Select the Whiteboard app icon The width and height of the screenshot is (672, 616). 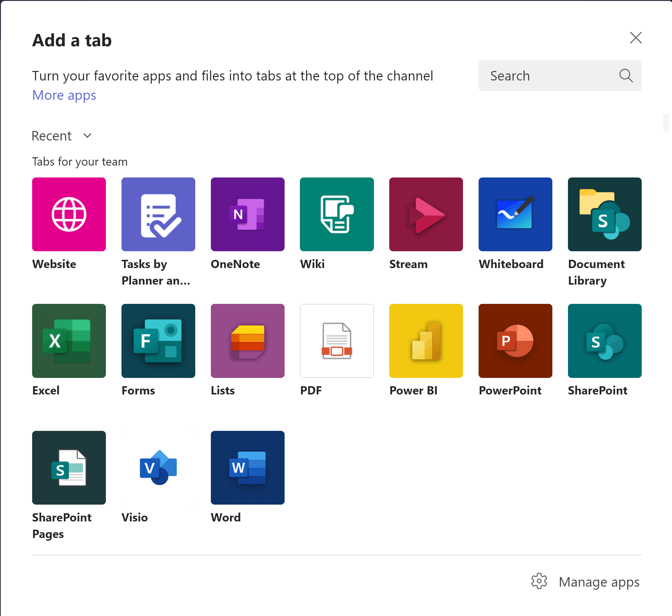tap(515, 214)
